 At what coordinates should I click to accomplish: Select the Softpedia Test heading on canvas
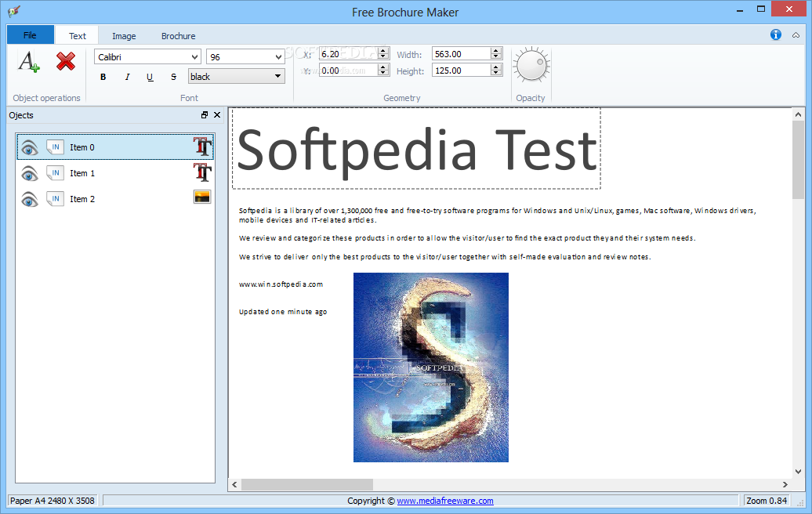click(417, 150)
